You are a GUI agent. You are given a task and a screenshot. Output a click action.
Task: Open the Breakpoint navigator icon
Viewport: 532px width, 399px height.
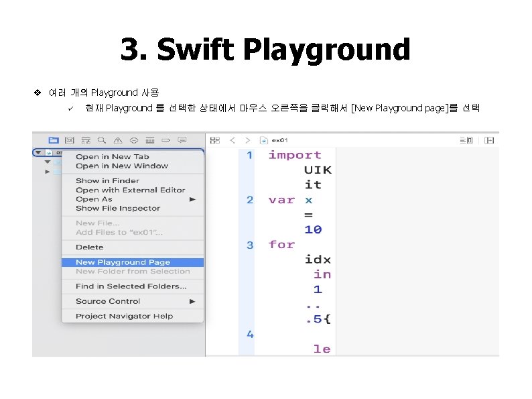tap(166, 140)
